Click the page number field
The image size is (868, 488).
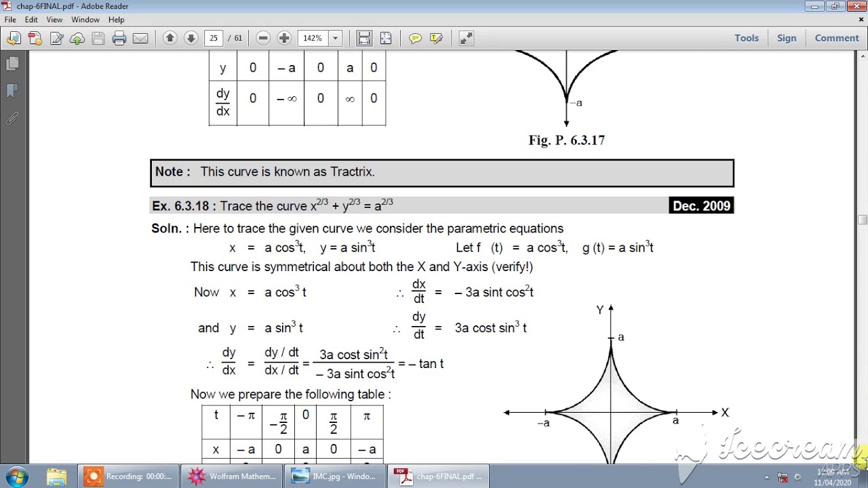pyautogui.click(x=214, y=38)
